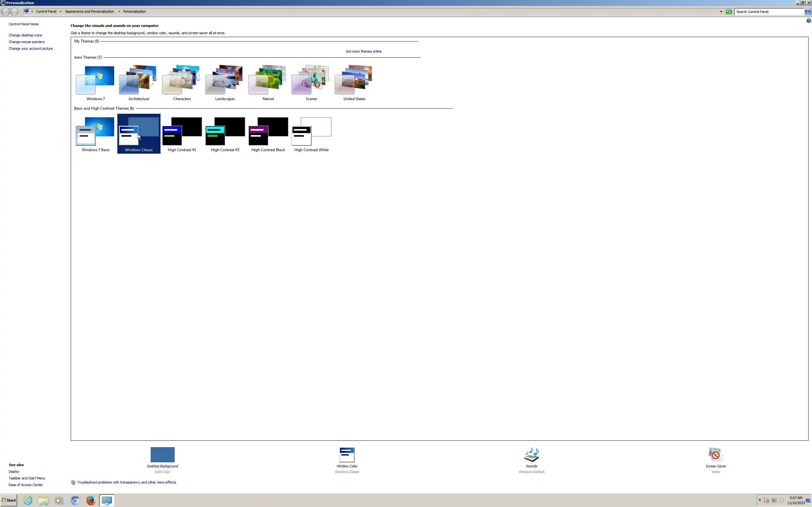Click the help question mark icon
The image size is (812, 507).
tap(808, 21)
